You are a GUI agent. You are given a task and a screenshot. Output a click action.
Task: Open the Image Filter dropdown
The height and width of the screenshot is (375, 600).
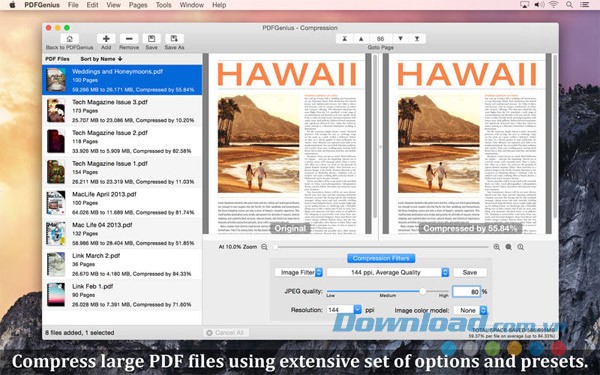click(298, 272)
